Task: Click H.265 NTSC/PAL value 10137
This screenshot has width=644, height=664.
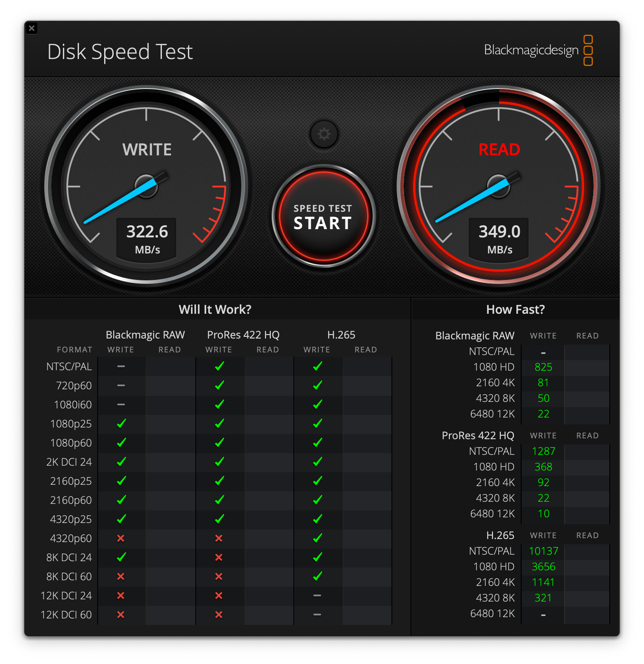Action: click(x=543, y=551)
